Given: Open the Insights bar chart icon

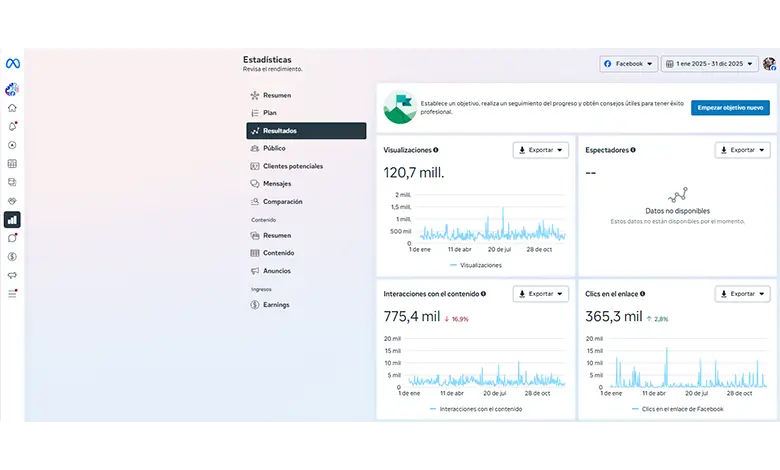Looking at the screenshot, I should [12, 219].
